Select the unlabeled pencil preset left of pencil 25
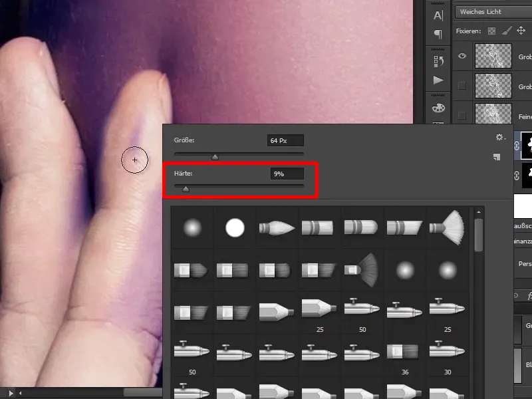Screen dimensions: 532x399 (277, 312)
